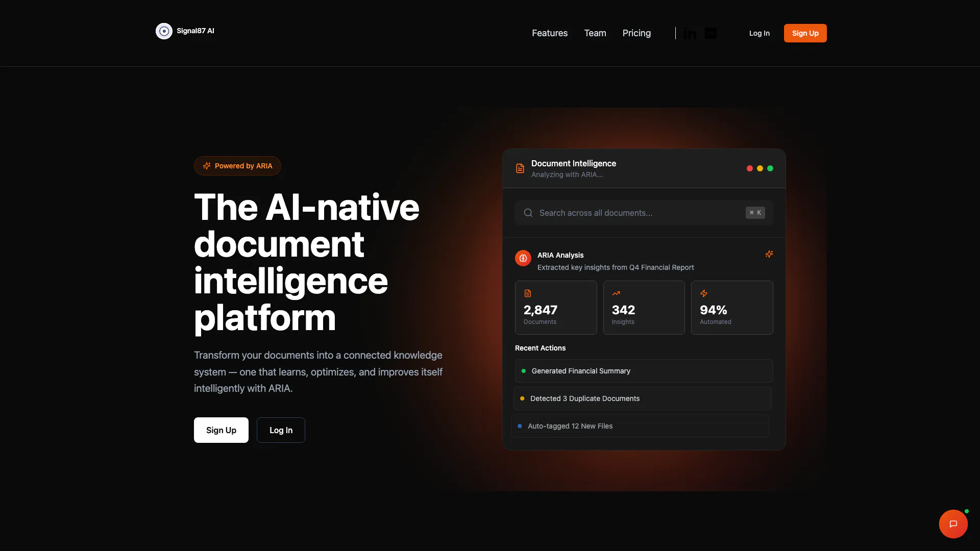Click the sparkle icon in ARIA Analysis row
Viewport: 980px width, 551px height.
769,254
